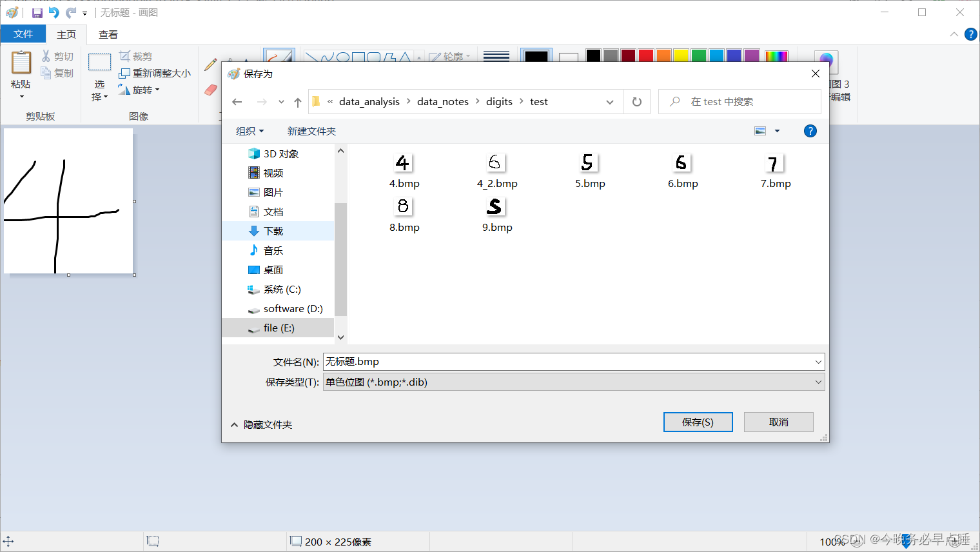Click the save icon in Paint's quick access toolbar

pos(37,13)
